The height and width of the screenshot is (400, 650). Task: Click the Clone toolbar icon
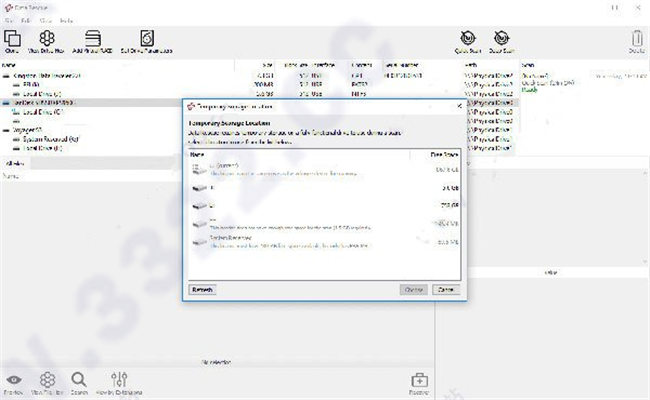click(x=12, y=41)
